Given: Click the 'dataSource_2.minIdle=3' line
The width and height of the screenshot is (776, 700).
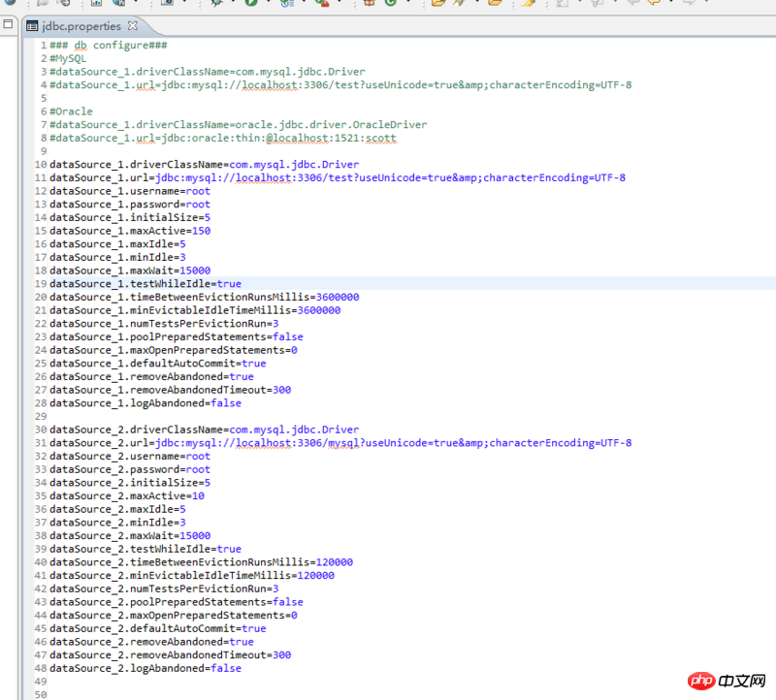Looking at the screenshot, I should pos(117,524).
